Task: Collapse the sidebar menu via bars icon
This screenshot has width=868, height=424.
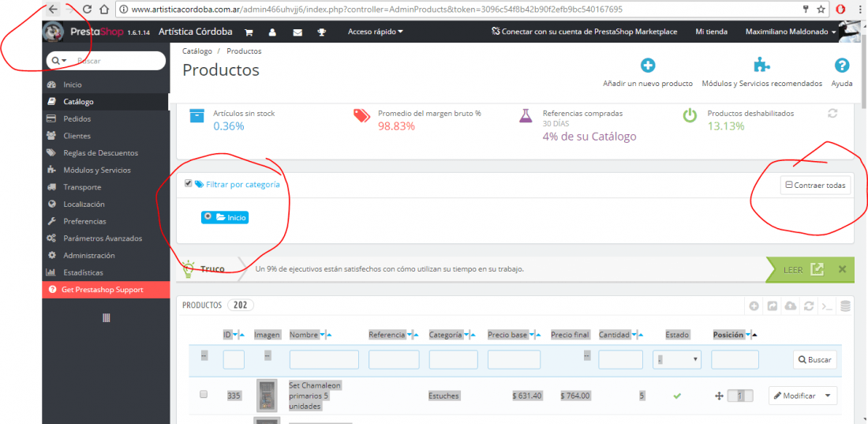Action: click(x=107, y=317)
